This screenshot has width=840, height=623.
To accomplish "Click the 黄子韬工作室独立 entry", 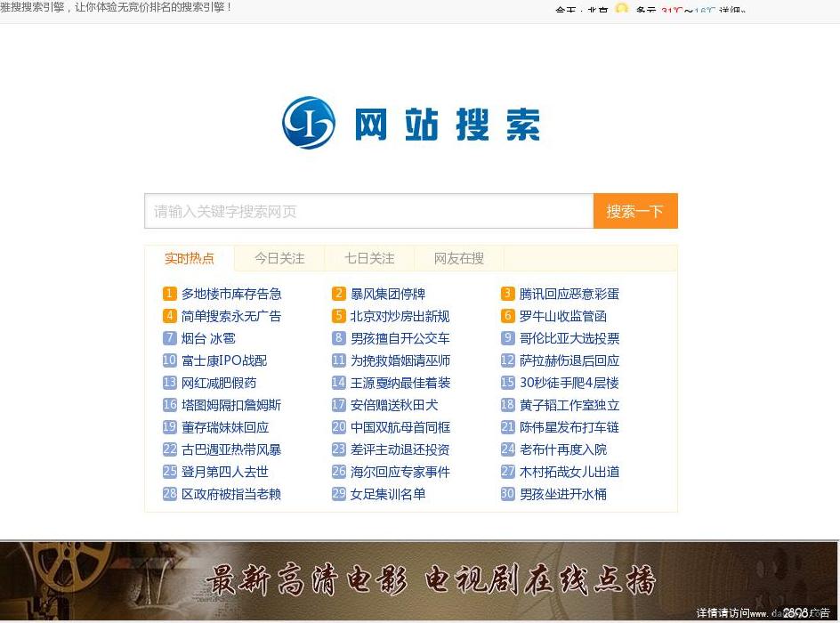I will pyautogui.click(x=569, y=405).
